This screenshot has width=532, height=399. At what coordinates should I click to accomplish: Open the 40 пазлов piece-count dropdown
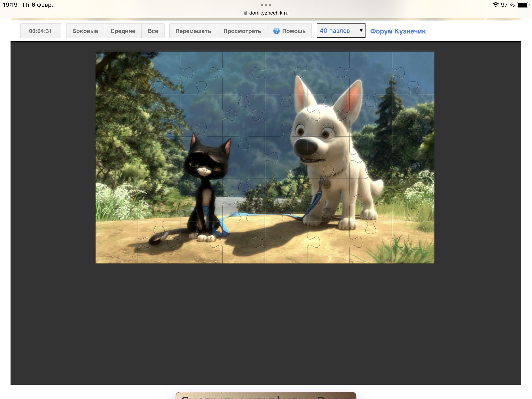click(341, 31)
